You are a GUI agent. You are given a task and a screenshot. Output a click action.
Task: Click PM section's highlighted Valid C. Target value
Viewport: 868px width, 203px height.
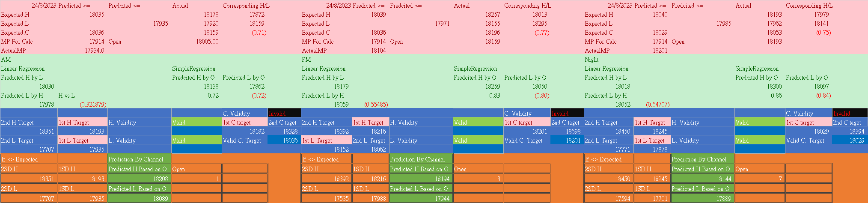(566, 140)
